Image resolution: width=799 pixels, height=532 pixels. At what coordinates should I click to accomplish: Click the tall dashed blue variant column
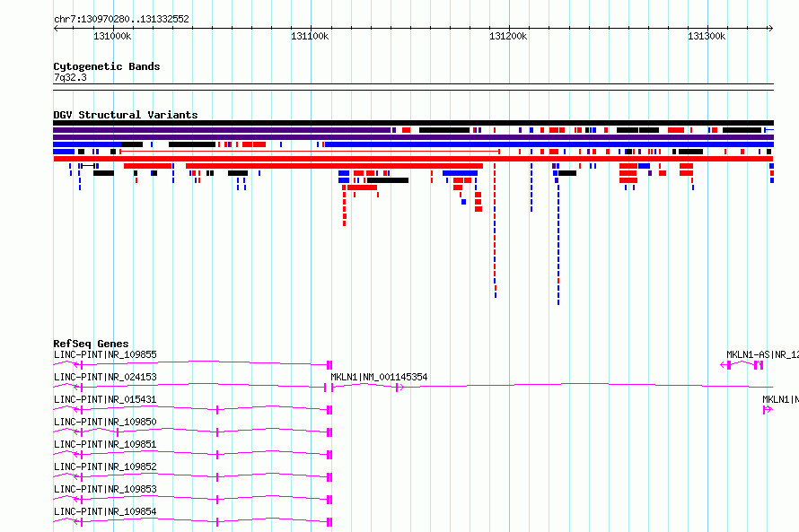(558, 245)
